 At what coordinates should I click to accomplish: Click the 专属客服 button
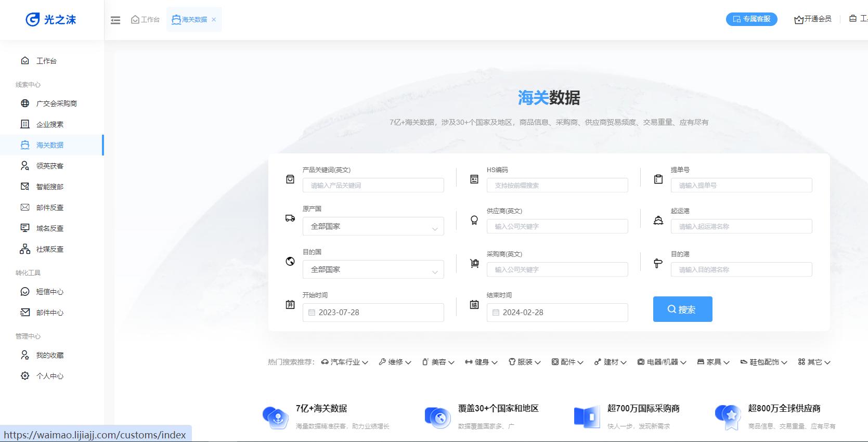[752, 19]
